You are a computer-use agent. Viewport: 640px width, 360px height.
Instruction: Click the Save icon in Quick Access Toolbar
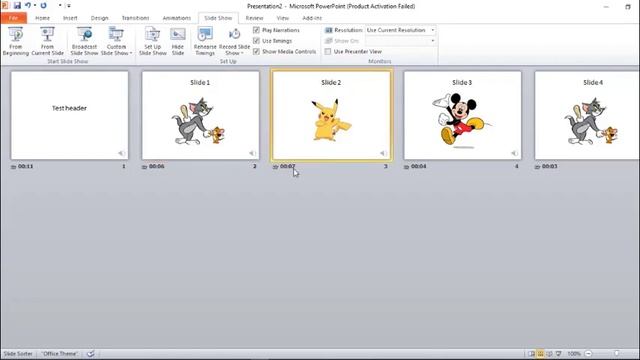[17, 6]
